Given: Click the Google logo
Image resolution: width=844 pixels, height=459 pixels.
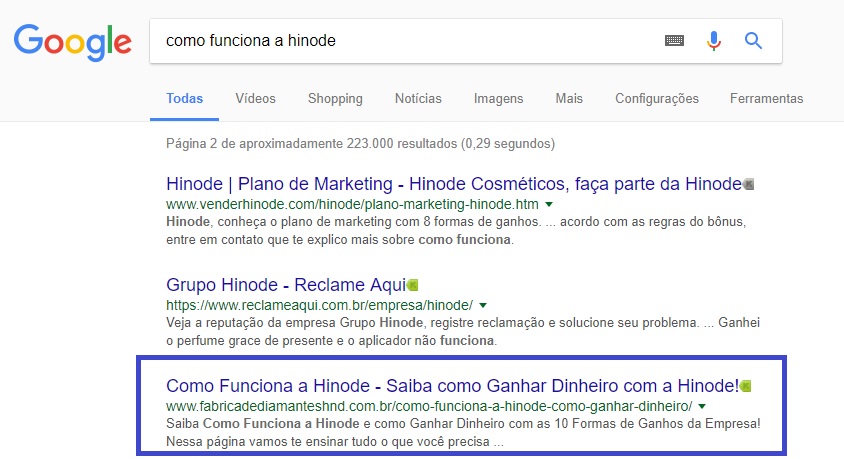Looking at the screenshot, I should tap(73, 42).
